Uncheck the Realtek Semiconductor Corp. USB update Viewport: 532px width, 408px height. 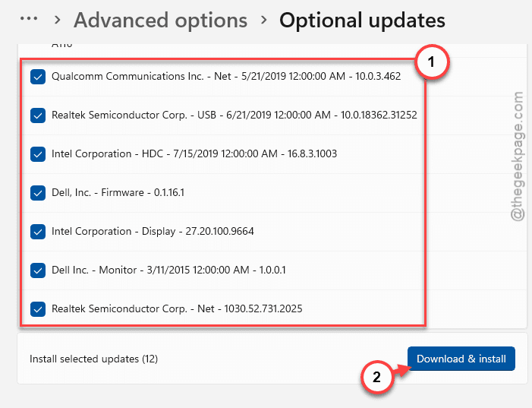[x=38, y=115]
